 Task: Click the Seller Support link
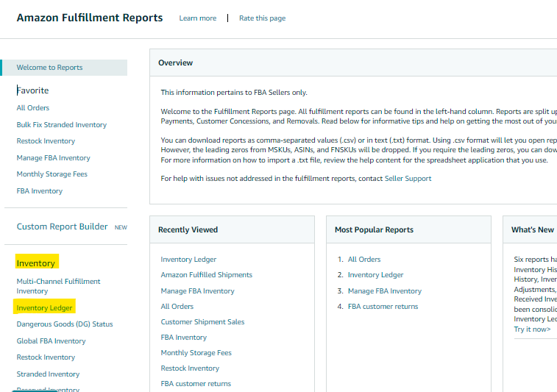tap(408, 179)
